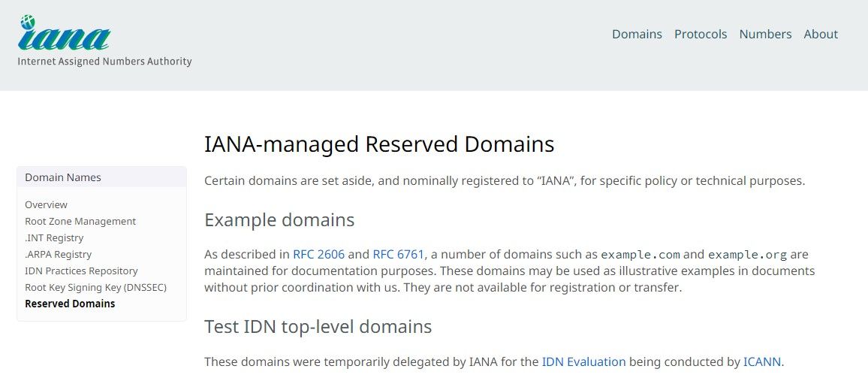Screen dimensions: 868x381
Task: Click the IANA-managed Reserved Domains heading
Action: point(379,144)
